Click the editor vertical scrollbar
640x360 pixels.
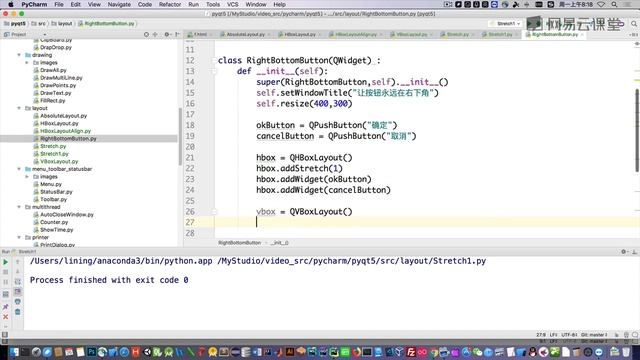coord(637,130)
